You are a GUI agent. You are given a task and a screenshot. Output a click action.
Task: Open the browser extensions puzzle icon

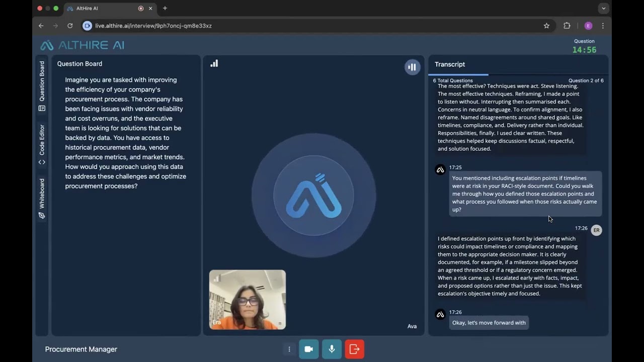click(x=567, y=26)
